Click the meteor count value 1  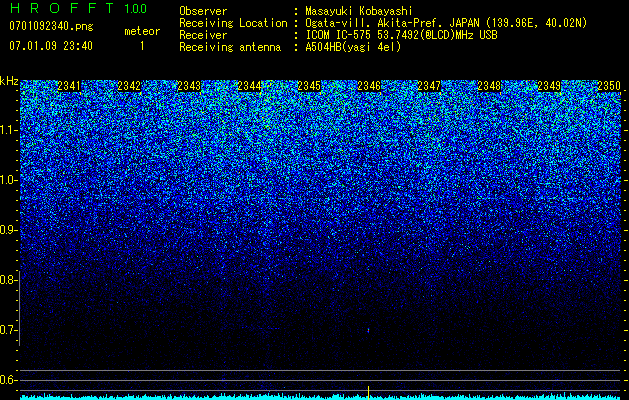(x=142, y=46)
